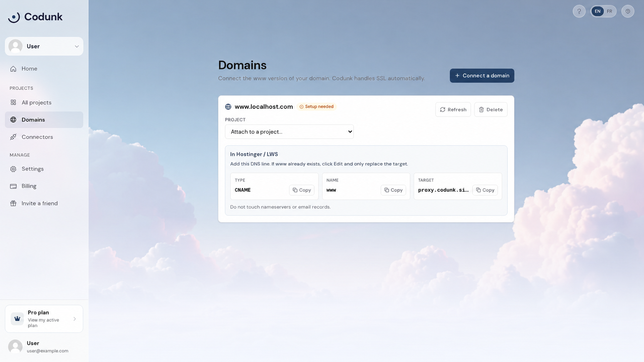Screen dimensions: 644x362
Task: Click the user profile at sidebar bottom
Action: coord(44,347)
